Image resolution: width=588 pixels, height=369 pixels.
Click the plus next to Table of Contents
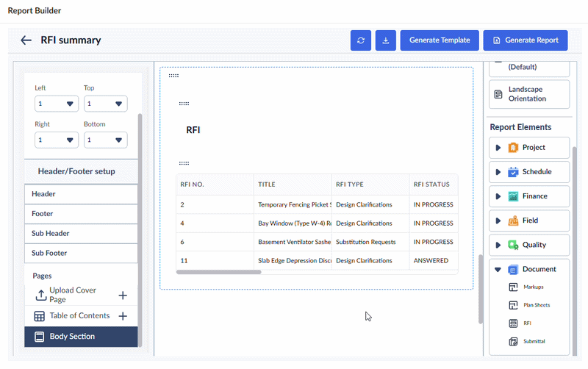(x=123, y=316)
